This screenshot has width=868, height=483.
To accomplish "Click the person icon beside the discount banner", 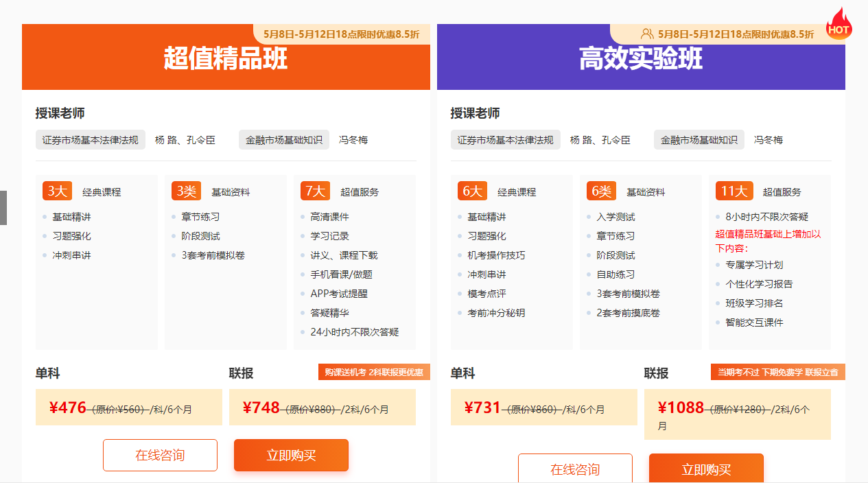I will [x=646, y=33].
